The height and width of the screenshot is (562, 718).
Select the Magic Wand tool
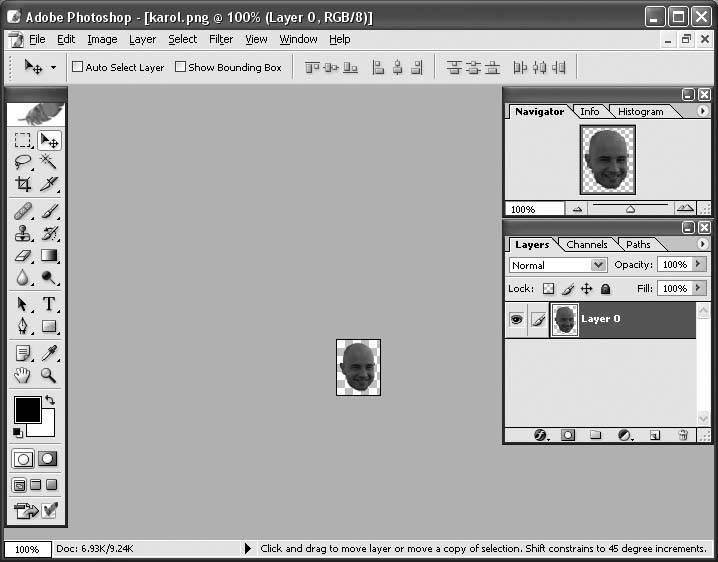coord(49,162)
